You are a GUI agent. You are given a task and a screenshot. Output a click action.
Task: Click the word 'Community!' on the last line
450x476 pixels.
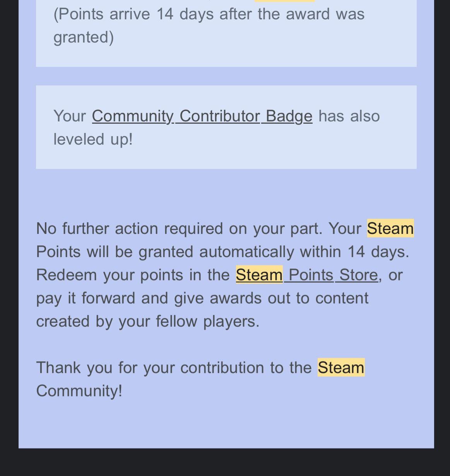pos(79,391)
